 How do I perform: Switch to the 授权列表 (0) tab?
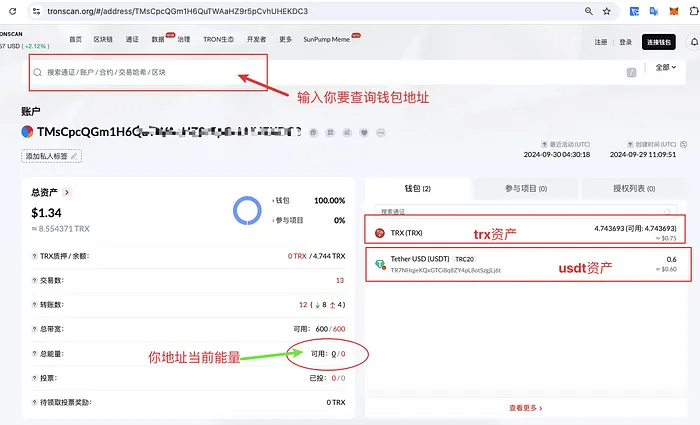[634, 188]
